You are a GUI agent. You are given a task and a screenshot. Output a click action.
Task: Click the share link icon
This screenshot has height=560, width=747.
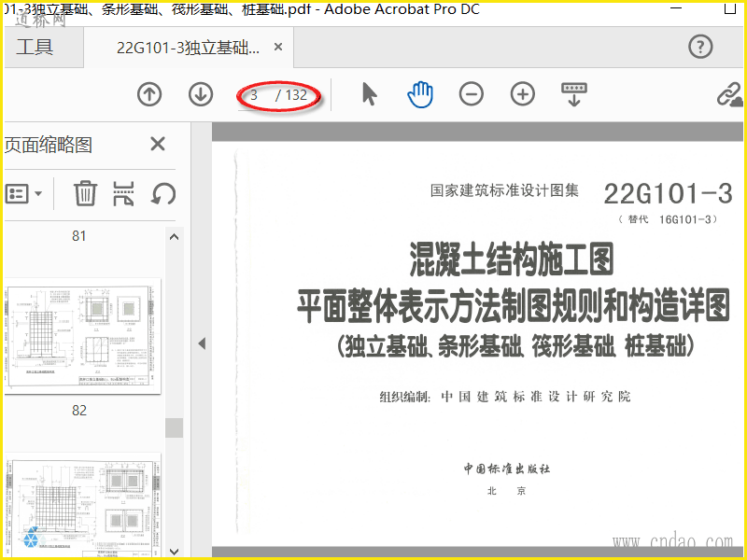[x=730, y=94]
